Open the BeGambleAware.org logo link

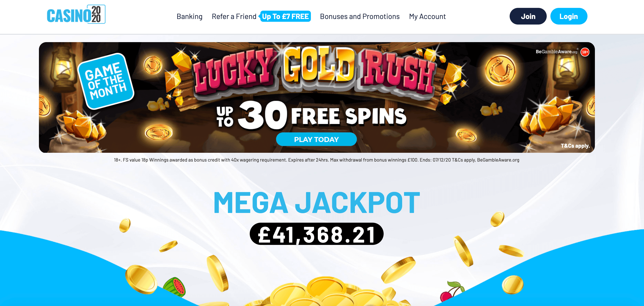pos(556,52)
